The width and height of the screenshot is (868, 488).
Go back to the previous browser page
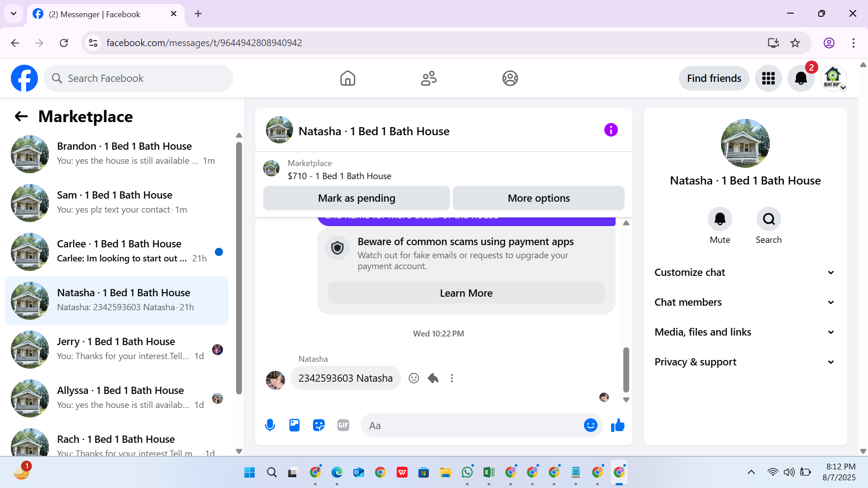coord(15,43)
